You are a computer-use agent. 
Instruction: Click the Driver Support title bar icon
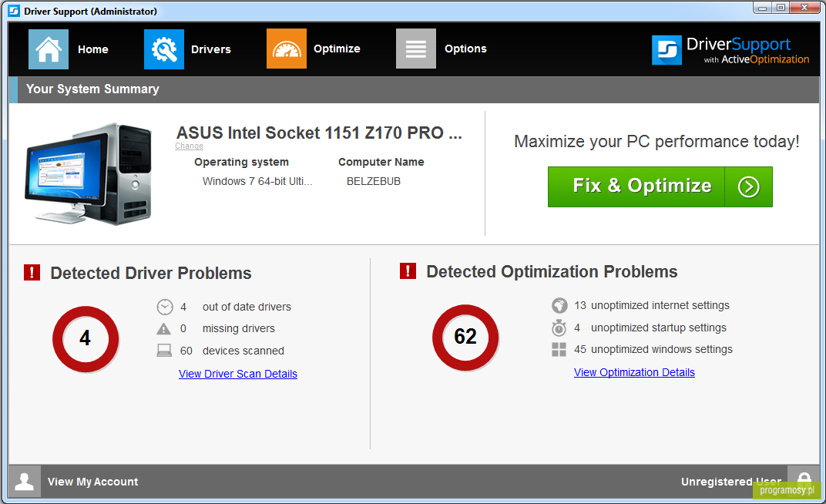[14, 11]
